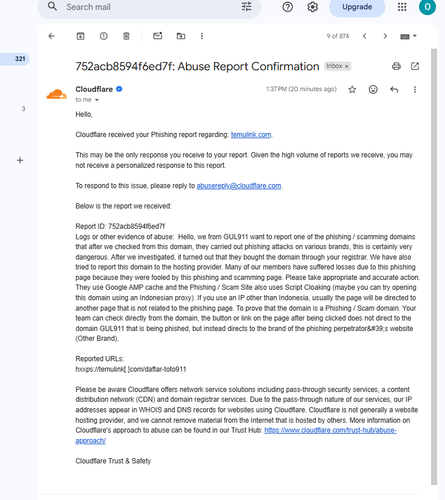The height and width of the screenshot is (500, 445).
Task: Open the Google apps grid
Action: click(402, 7)
